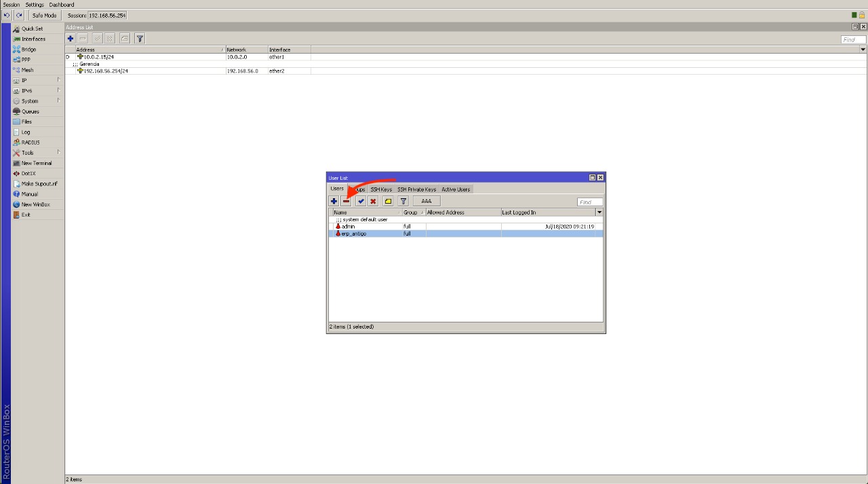Viewport: 868px width, 484px height.
Task: Open the filter in Address List toolbar
Action: coord(140,39)
